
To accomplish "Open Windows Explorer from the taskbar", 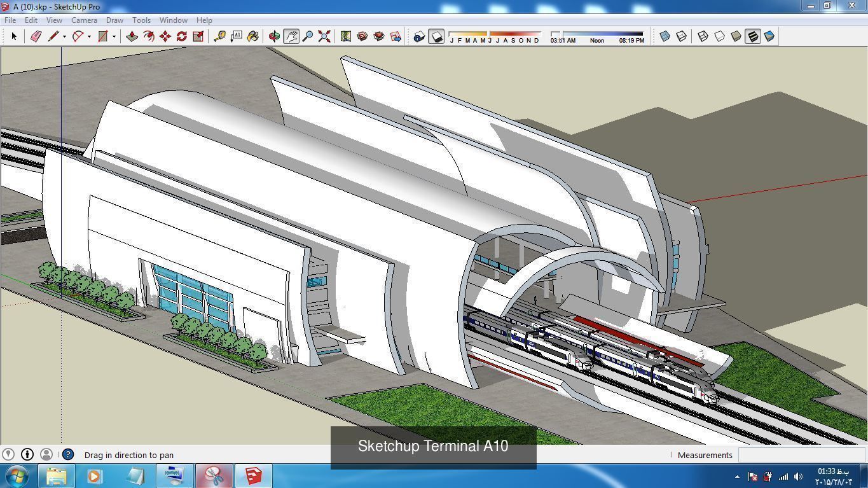I will 57,476.
